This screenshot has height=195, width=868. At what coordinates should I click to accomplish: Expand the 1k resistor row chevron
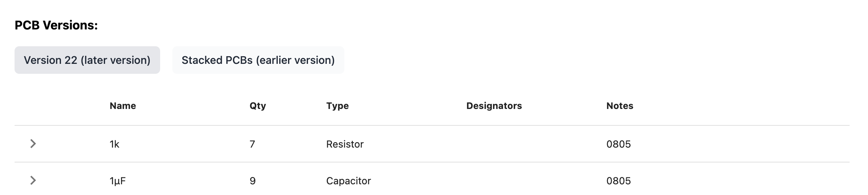pos(33,144)
